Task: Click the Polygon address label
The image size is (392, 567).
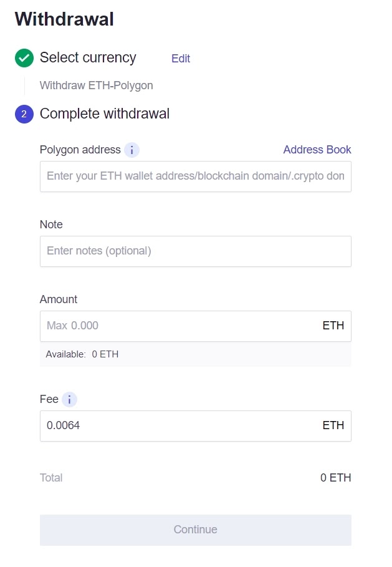Action: pyautogui.click(x=80, y=150)
